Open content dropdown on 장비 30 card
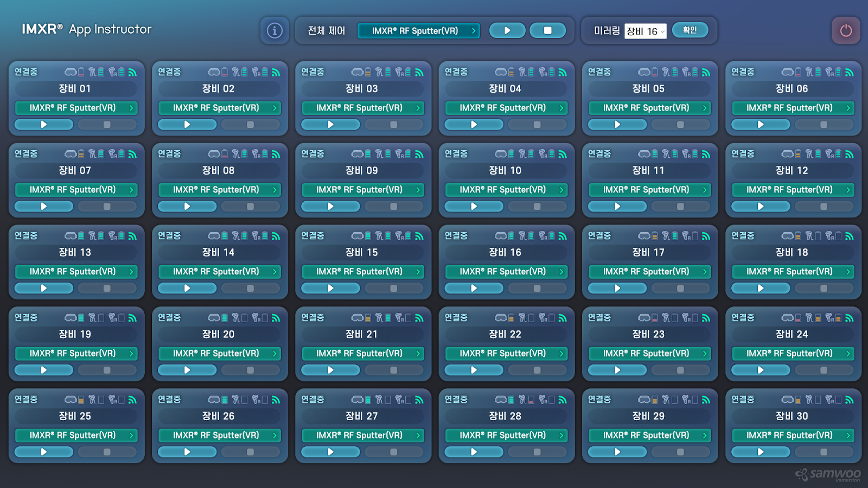This screenshot has width=868, height=488. (793, 435)
